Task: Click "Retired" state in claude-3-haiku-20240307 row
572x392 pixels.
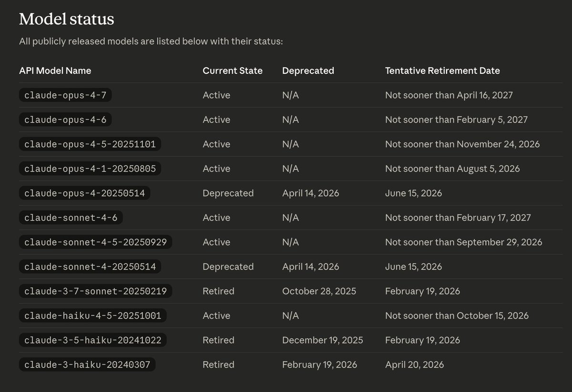Action: pos(218,364)
